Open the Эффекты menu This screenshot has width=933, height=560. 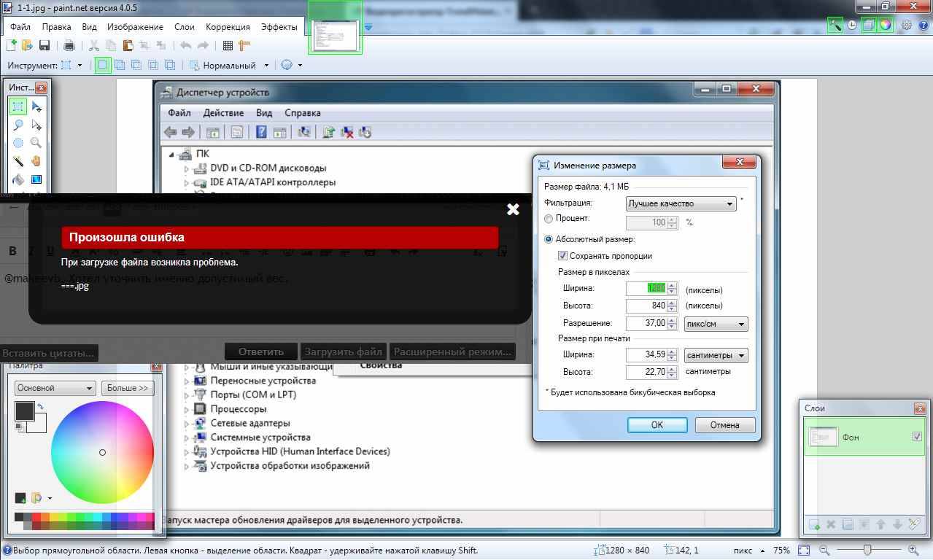tap(279, 27)
